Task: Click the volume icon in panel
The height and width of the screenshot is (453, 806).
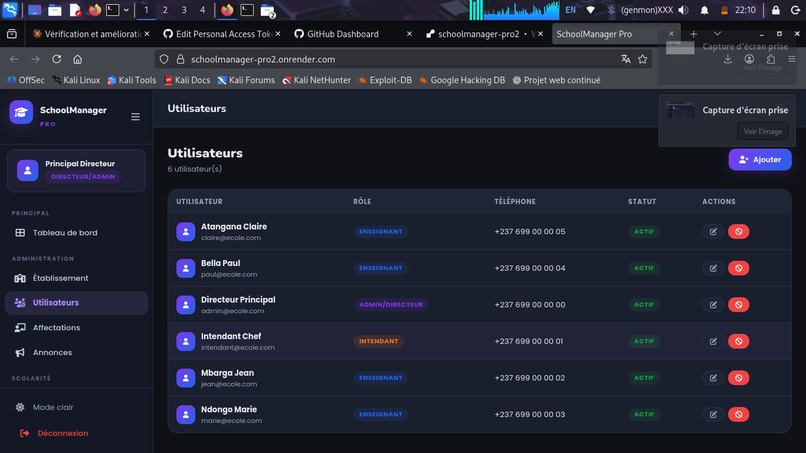Action: pyautogui.click(x=683, y=10)
